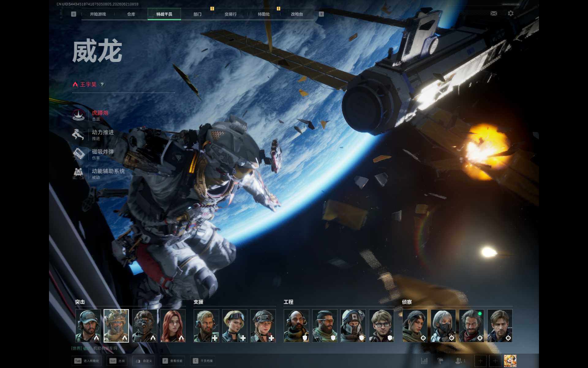Open the 特勤处 tab

click(x=264, y=14)
